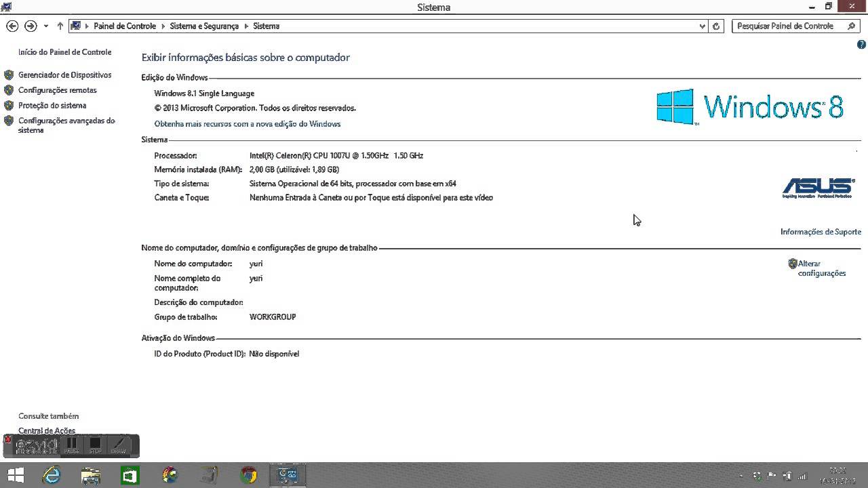Click shield icon beside Proteção do sistema

9,106
